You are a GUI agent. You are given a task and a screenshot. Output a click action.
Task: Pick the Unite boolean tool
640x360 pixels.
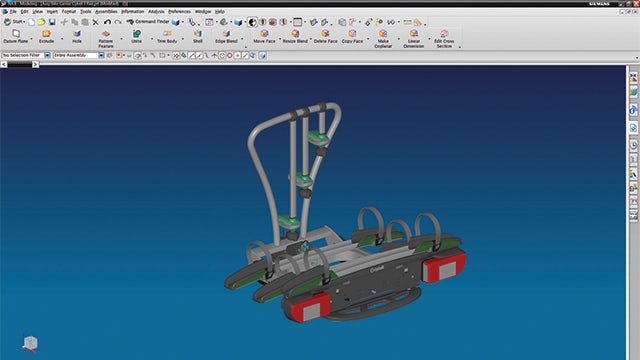136,36
